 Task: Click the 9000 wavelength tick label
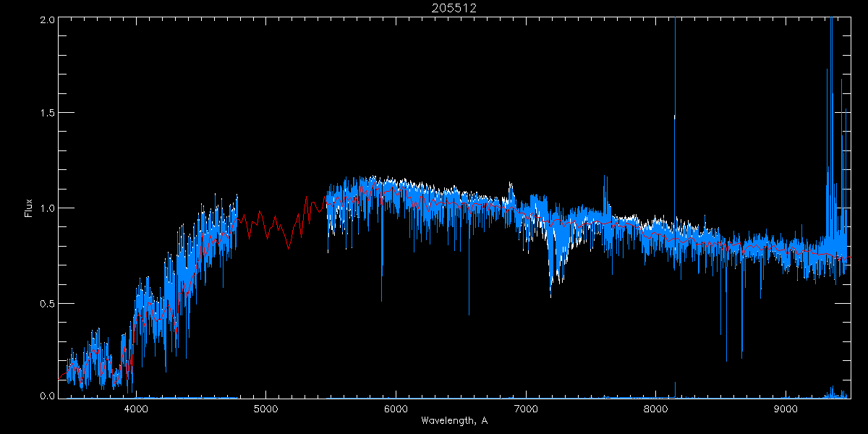tap(786, 409)
